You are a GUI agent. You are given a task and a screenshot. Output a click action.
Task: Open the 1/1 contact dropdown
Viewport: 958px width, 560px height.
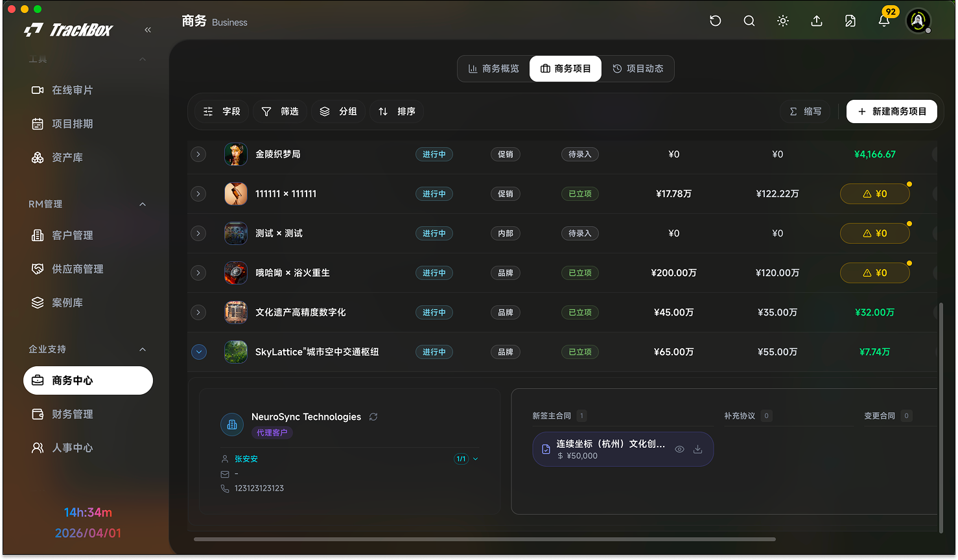(x=467, y=459)
